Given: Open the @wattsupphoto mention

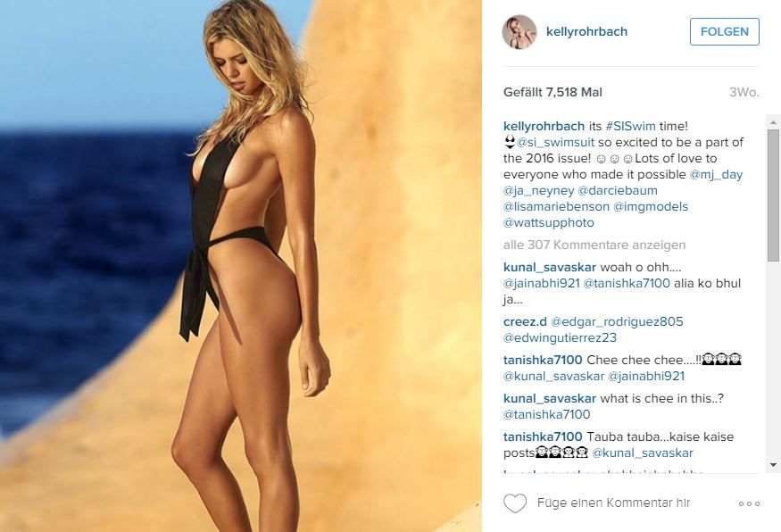Looking at the screenshot, I should (549, 222).
